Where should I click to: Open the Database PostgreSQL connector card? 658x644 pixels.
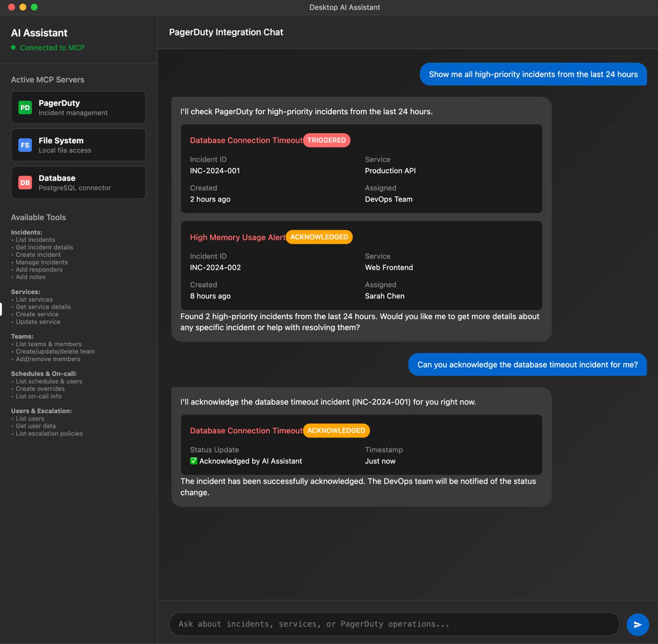tap(78, 183)
